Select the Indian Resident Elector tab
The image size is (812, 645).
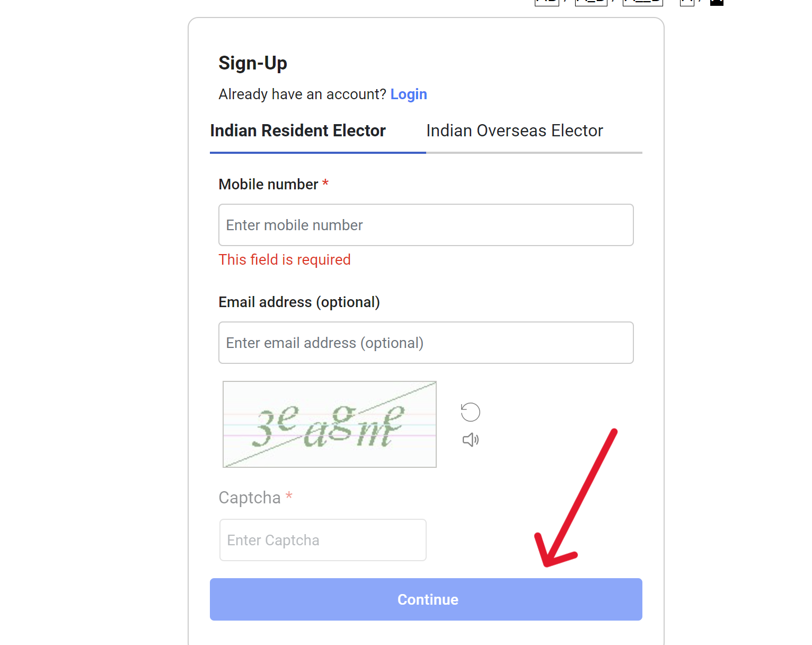[x=298, y=130]
